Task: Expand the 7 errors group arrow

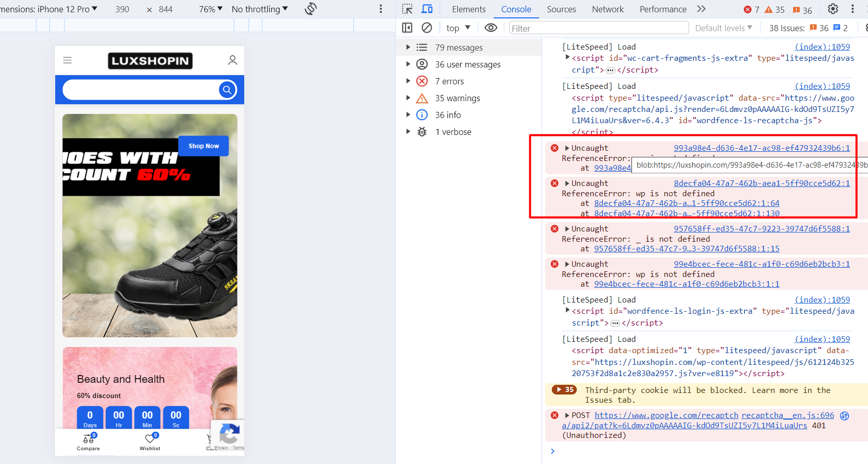Action: point(408,81)
